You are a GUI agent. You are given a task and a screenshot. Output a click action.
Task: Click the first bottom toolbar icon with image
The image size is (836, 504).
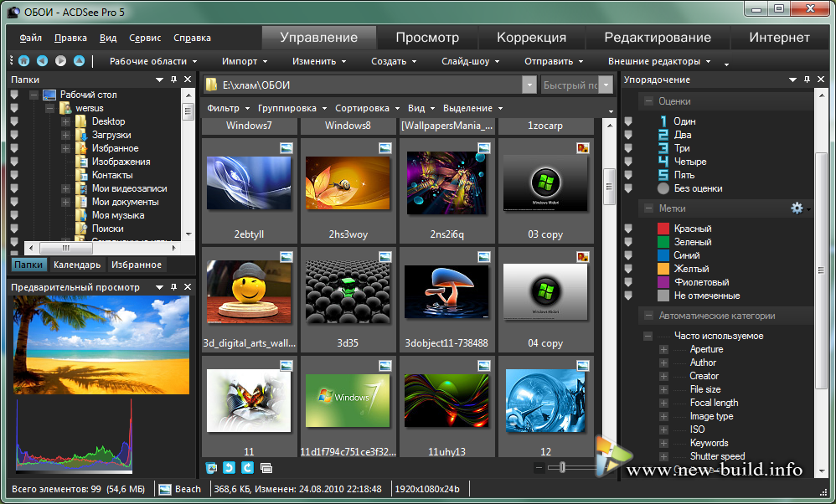211,468
